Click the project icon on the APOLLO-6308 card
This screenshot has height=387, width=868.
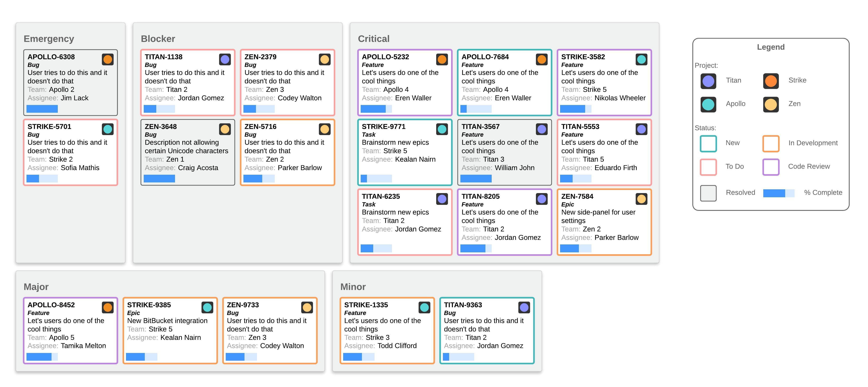point(107,60)
